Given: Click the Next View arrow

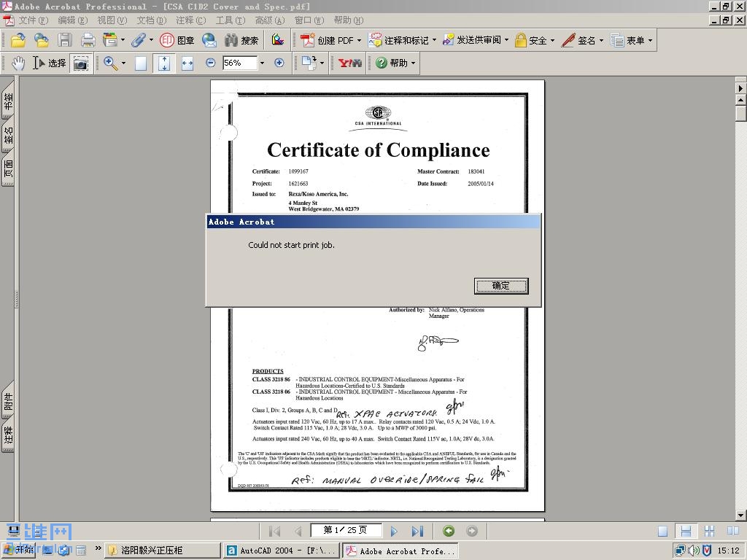Looking at the screenshot, I should (x=472, y=531).
